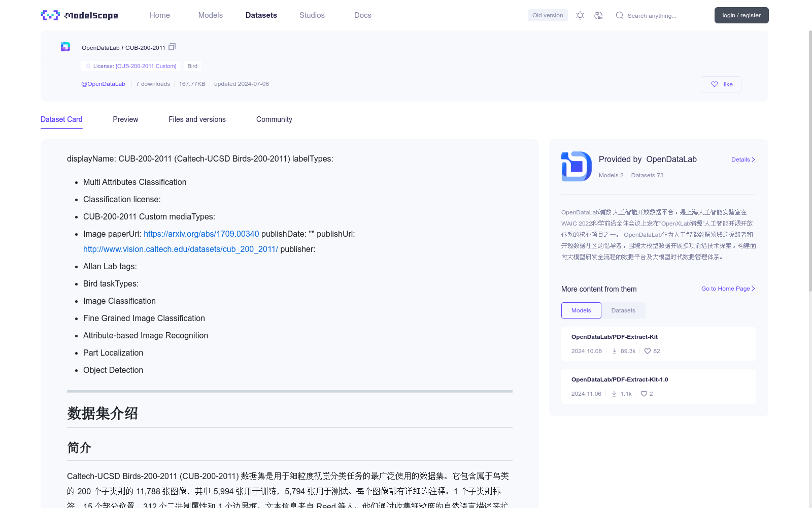Click the 2024.10.08 date text
Screen dimensions: 812x508
click(x=587, y=351)
